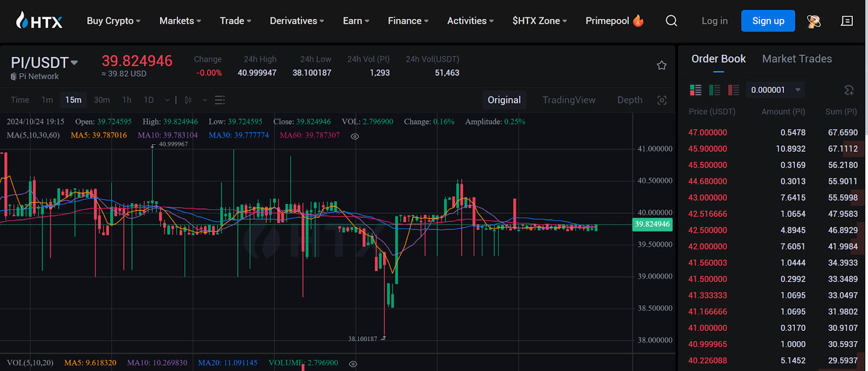The width and height of the screenshot is (868, 371).
Task: Click the Log in link
Action: click(x=714, y=21)
